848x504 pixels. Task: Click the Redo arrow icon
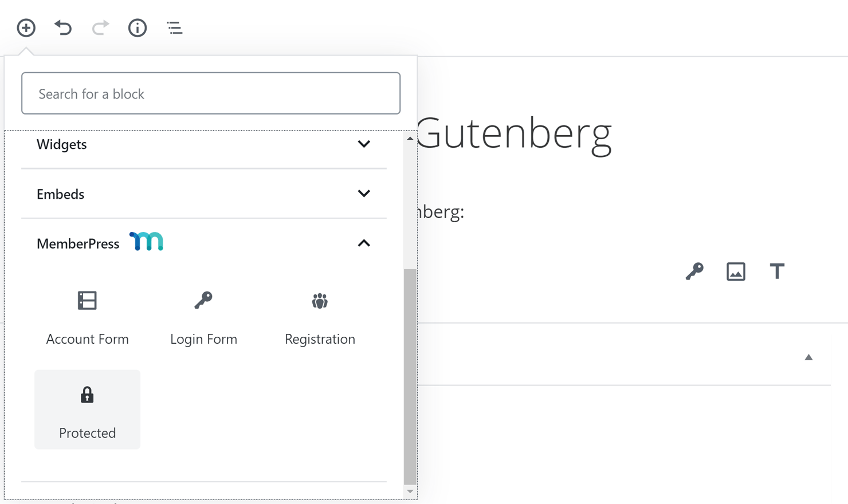click(100, 27)
